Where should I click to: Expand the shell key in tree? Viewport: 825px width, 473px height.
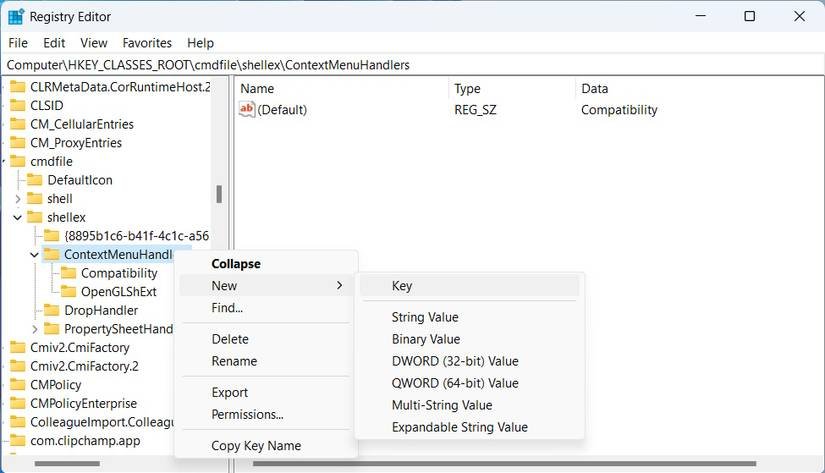click(18, 199)
